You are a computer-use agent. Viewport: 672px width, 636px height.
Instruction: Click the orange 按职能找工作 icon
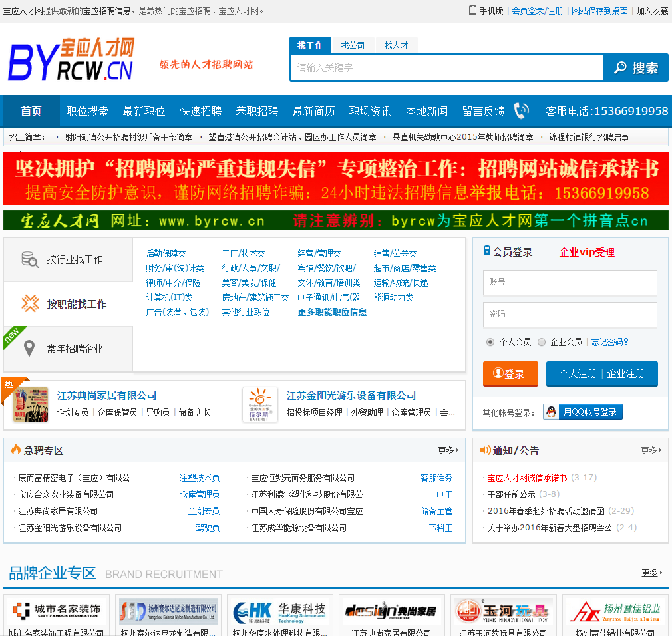click(30, 303)
